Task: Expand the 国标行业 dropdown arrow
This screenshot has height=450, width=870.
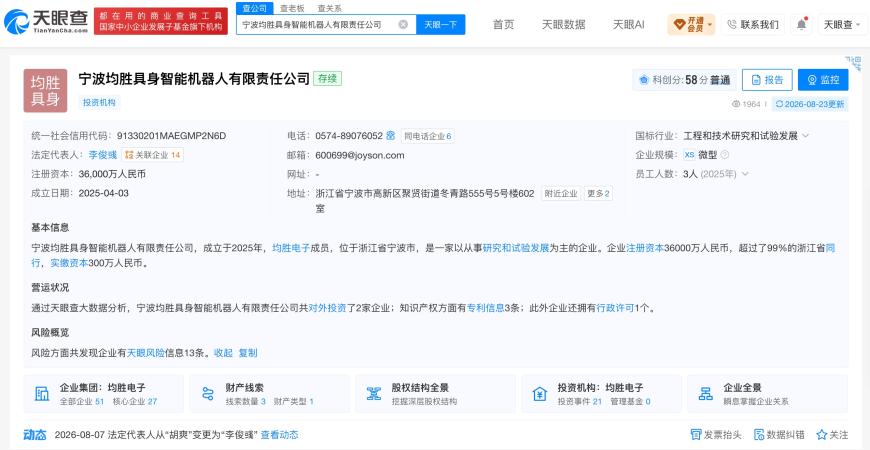Action: pyautogui.click(x=806, y=136)
